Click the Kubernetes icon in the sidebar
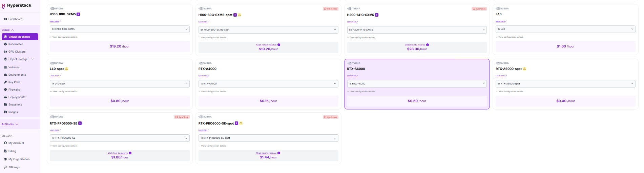644x173 pixels. click(5, 44)
